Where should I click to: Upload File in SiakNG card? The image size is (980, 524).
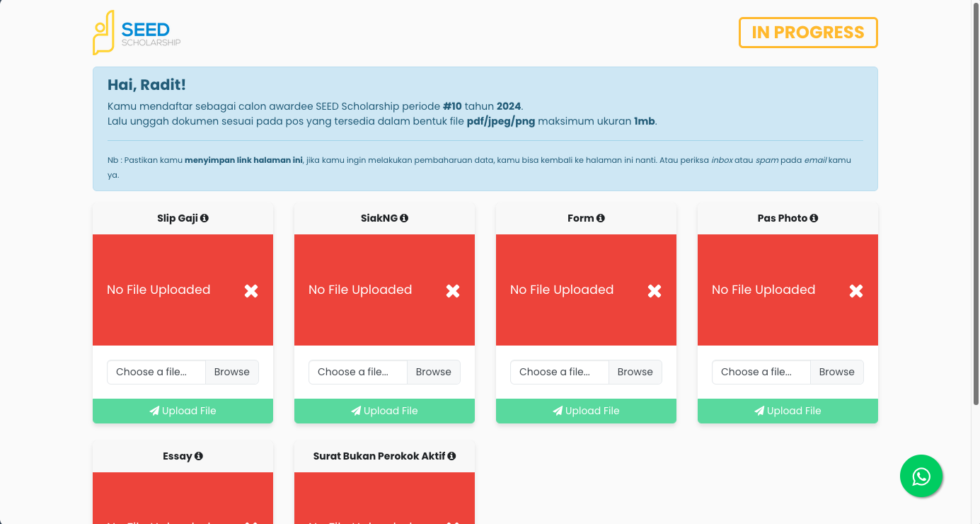[x=384, y=411]
